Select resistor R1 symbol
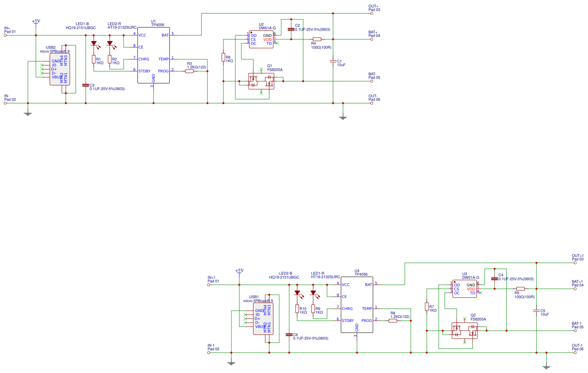Image resolution: width=588 pixels, height=373 pixels. (94, 60)
